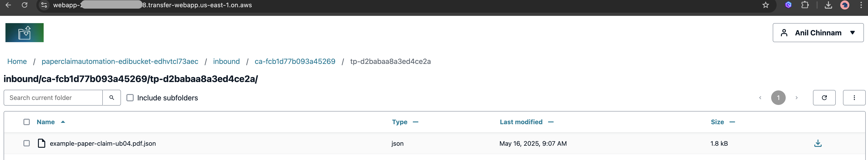868x160 pixels.
Task: Navigate to the inbound breadcrumb link
Action: pyautogui.click(x=226, y=61)
